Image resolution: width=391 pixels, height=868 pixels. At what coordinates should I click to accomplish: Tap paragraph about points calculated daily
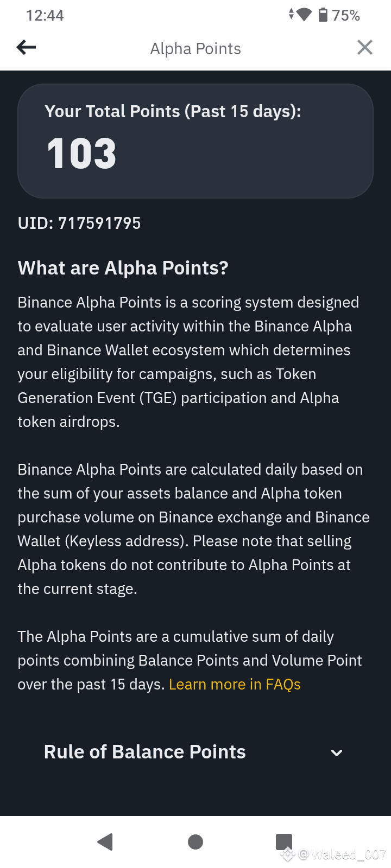[x=194, y=529]
